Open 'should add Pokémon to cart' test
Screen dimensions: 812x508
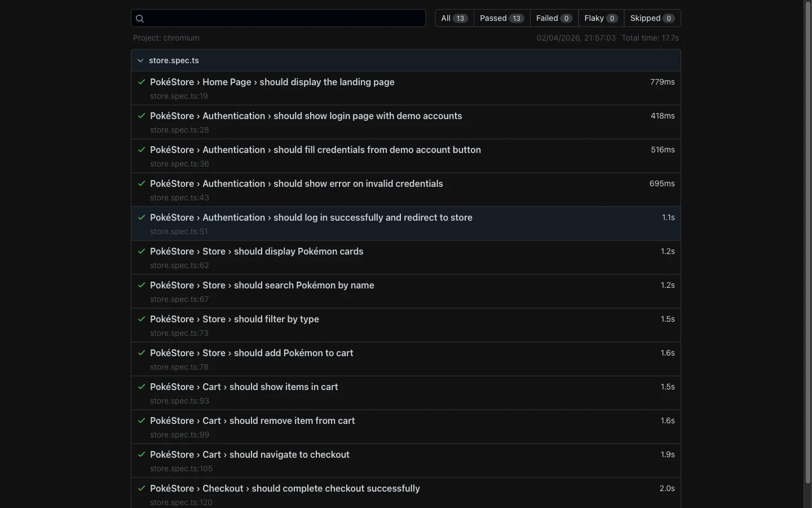click(x=251, y=353)
